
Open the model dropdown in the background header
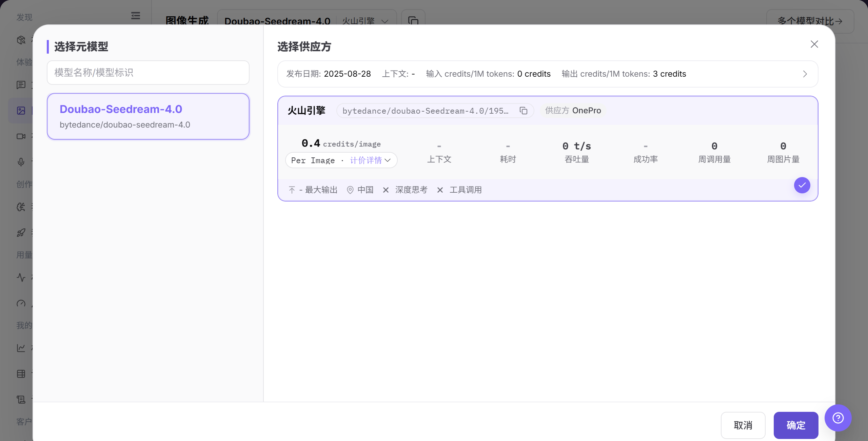click(307, 21)
